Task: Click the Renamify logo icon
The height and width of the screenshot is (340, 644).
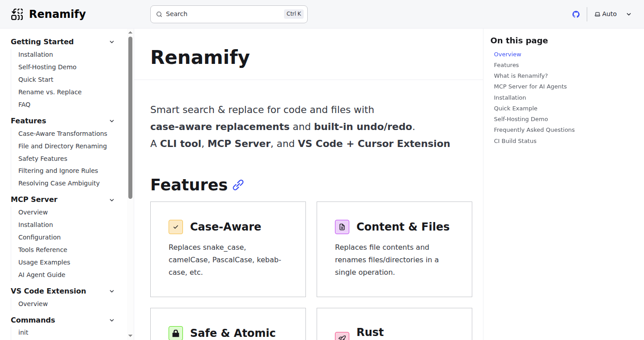Action: (x=17, y=14)
